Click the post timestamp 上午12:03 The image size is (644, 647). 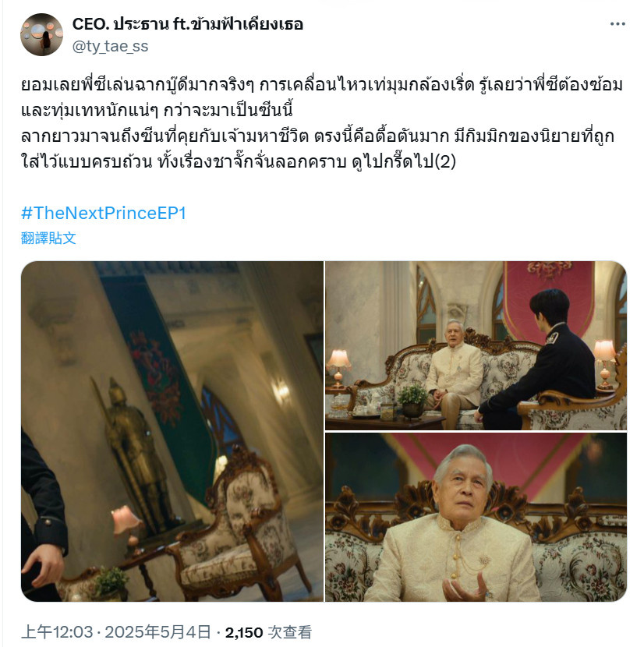pyautogui.click(x=57, y=632)
